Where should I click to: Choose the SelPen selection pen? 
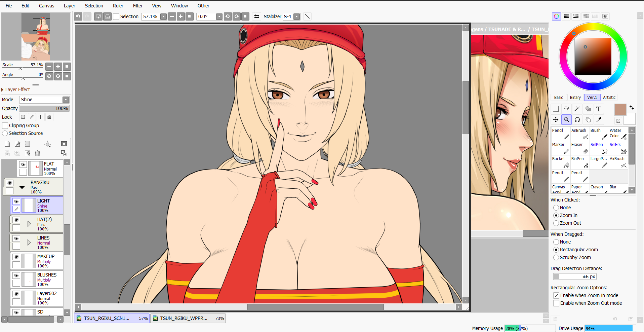tap(599, 148)
